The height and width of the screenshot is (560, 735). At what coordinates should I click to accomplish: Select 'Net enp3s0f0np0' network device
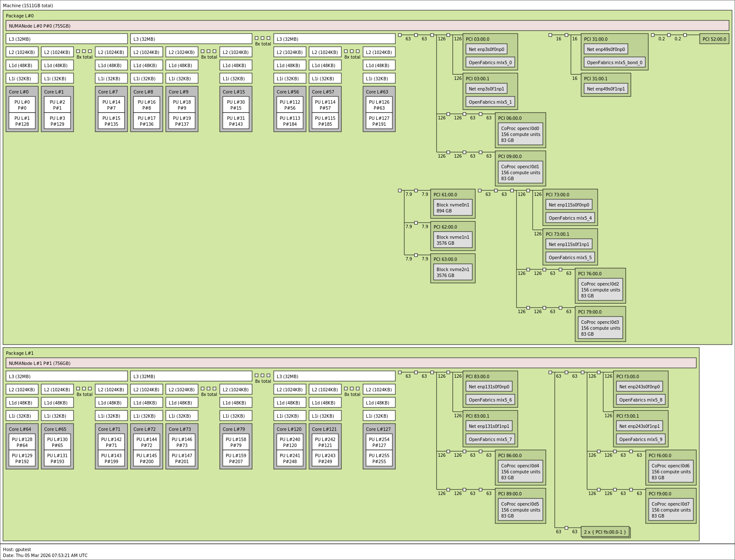tap(486, 49)
